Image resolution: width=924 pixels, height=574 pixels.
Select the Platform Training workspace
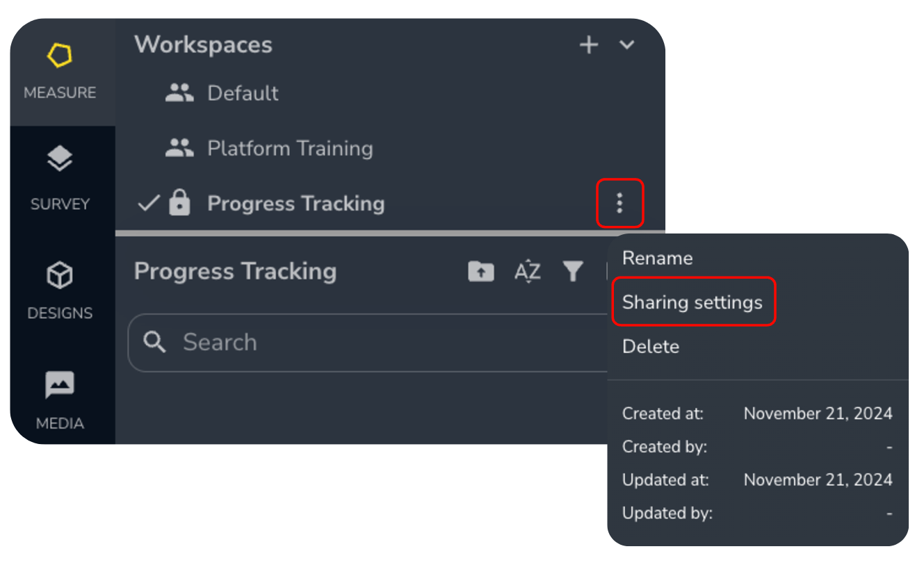click(289, 147)
